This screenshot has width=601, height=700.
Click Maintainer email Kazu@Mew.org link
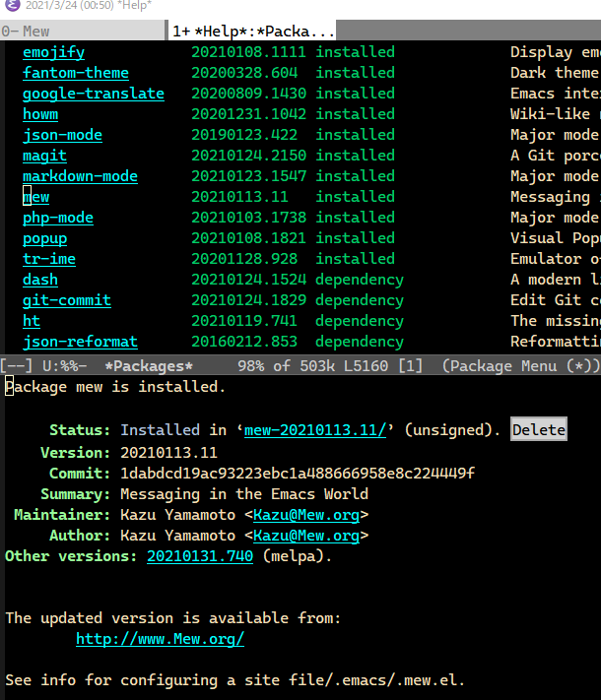306,515
